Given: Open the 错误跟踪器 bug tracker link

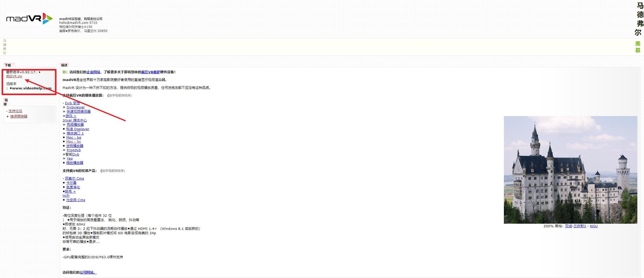Looking at the screenshot, I should tap(19, 116).
